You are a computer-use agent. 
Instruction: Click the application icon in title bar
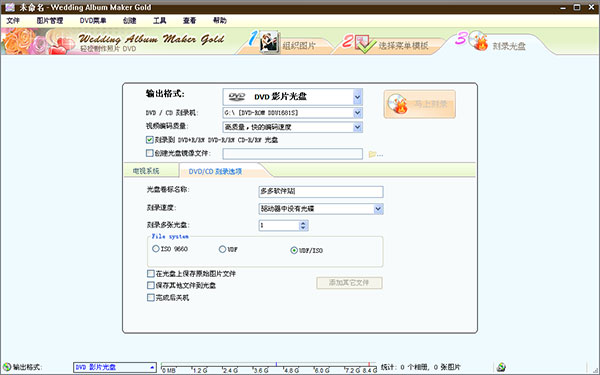[10, 7]
